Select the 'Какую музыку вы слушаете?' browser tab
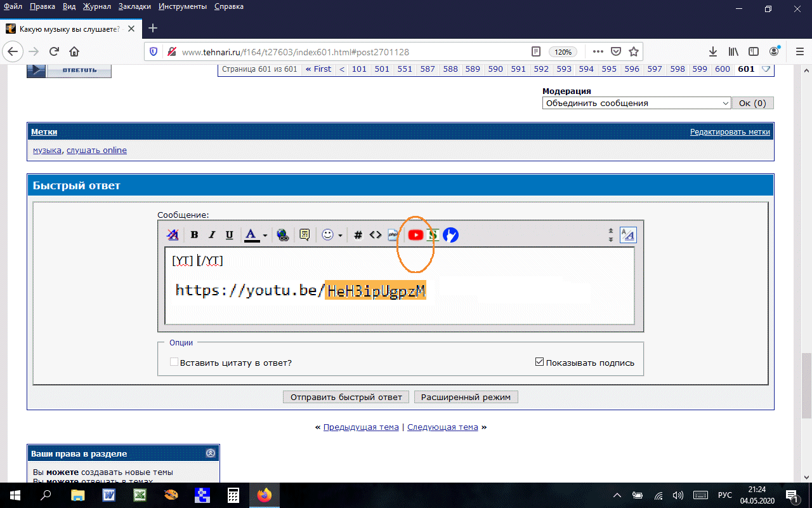The width and height of the screenshot is (812, 508). tap(70, 29)
